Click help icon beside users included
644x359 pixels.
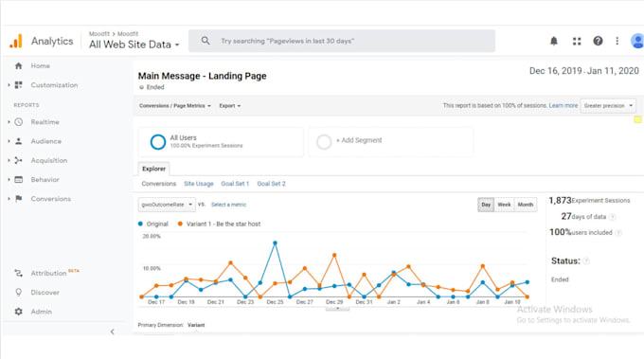pos(618,233)
